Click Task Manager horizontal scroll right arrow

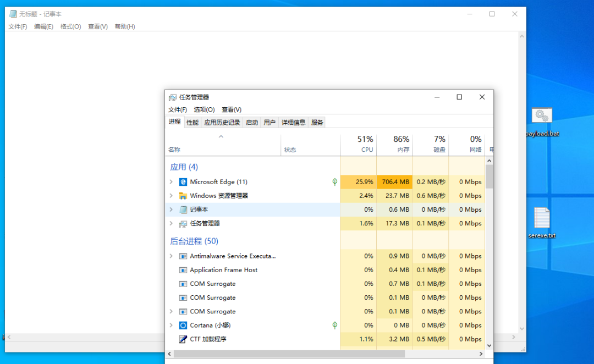(481, 354)
